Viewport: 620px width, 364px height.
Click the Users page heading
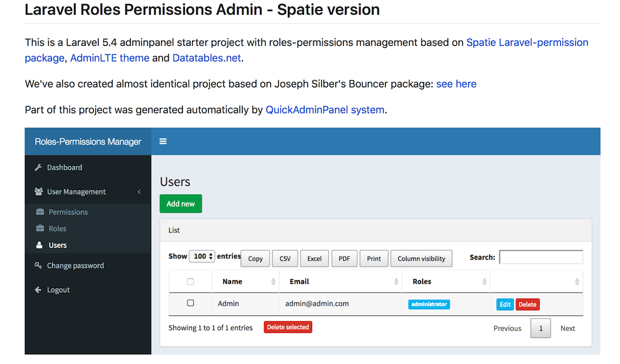pos(175,181)
